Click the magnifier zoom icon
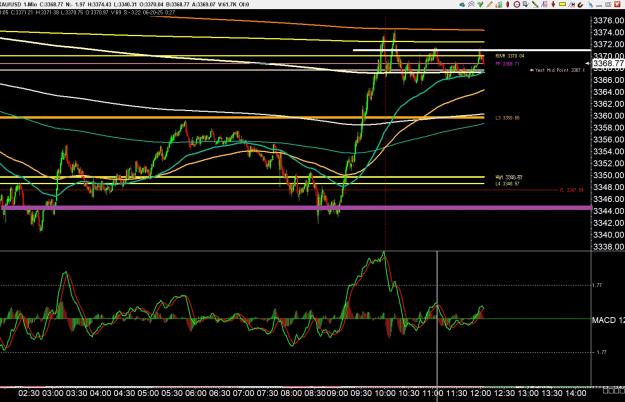Image resolution: width=625 pixels, height=402 pixels. click(526, 4)
